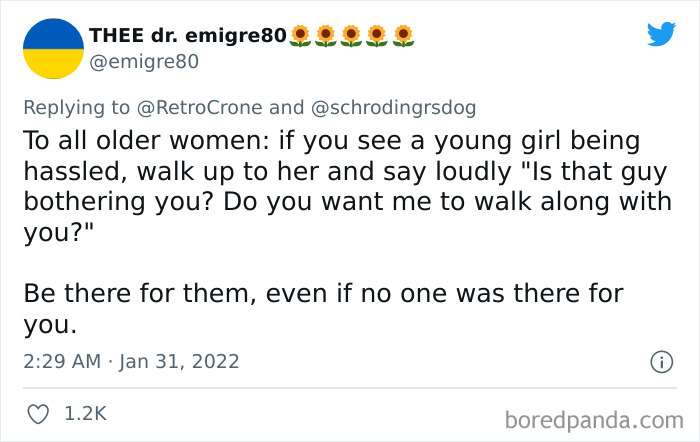Click the middle sunflower emoji in the name
700x442 pixels.
[x=351, y=36]
